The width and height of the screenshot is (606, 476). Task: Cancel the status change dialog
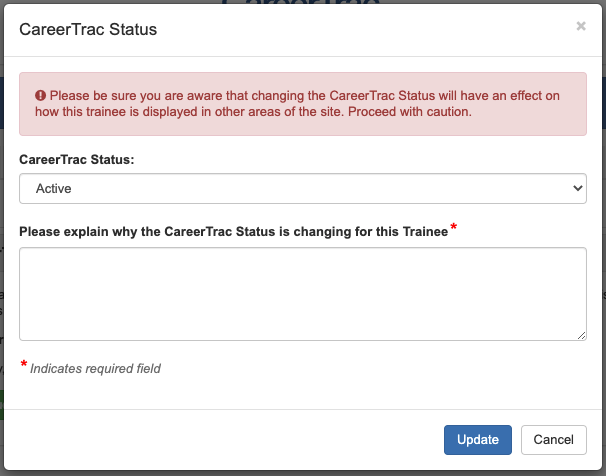click(553, 440)
